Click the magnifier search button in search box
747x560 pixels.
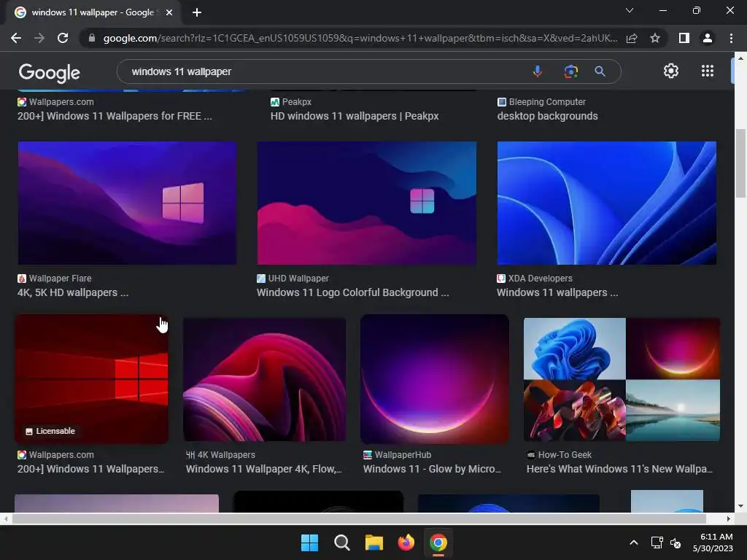[x=600, y=71]
